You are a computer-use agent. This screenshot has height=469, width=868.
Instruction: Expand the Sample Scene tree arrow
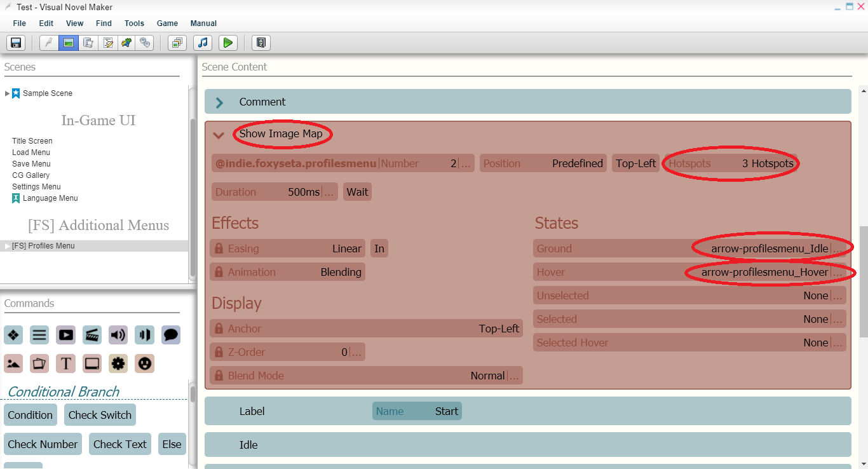[7, 93]
